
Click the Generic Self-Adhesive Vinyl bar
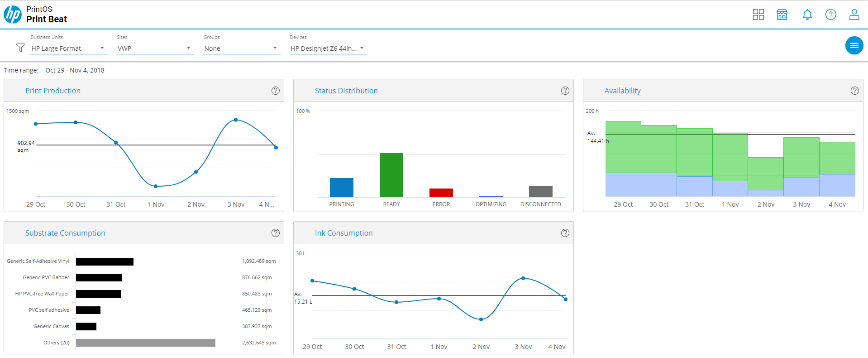point(105,261)
